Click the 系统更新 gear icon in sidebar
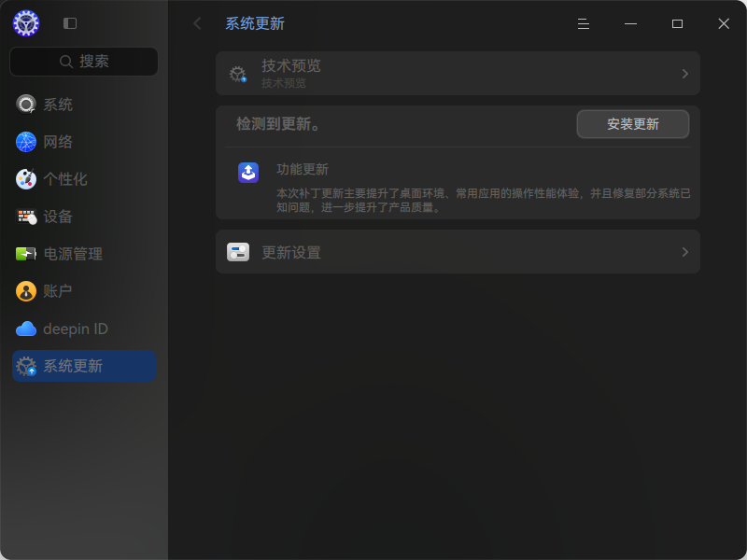This screenshot has width=747, height=560. [26, 366]
